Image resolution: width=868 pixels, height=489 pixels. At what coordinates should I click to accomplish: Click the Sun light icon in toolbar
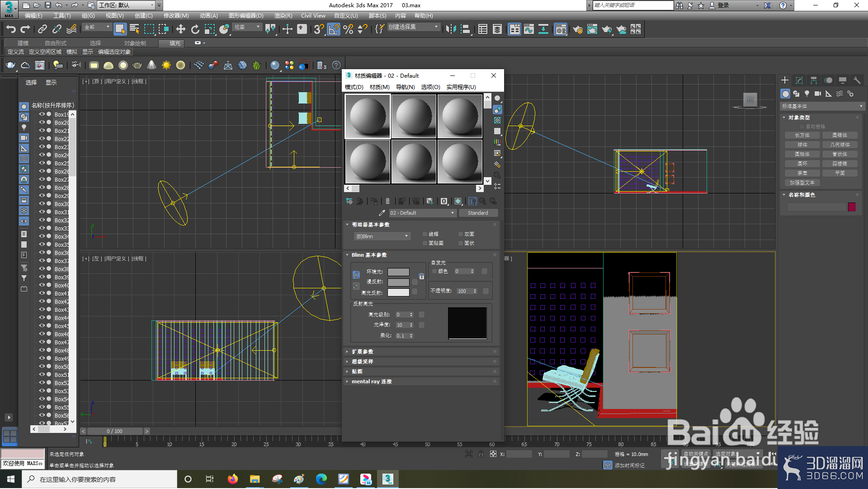pos(166,65)
